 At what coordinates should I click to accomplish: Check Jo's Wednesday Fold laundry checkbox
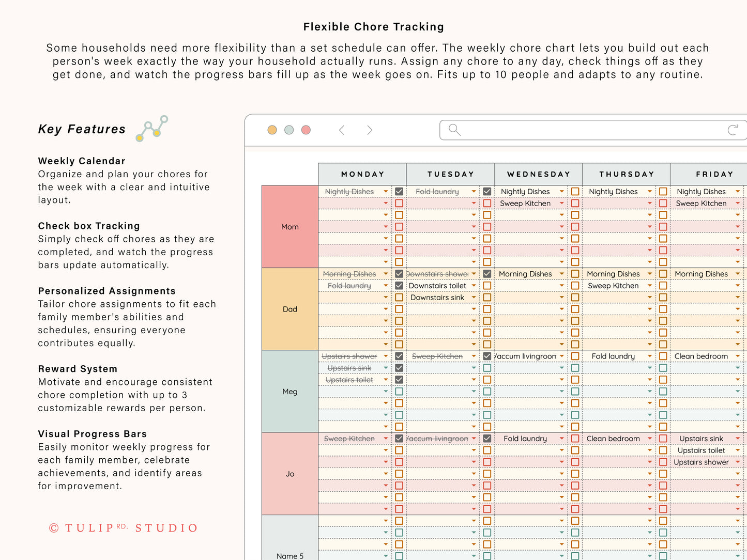click(575, 439)
